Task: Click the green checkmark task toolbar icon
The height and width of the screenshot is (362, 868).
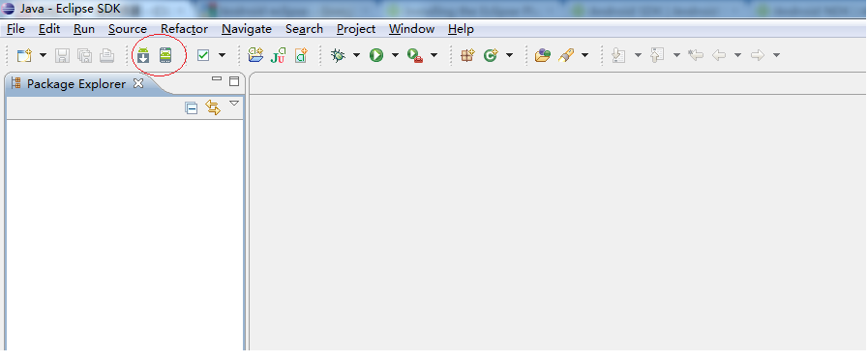Action: click(203, 55)
